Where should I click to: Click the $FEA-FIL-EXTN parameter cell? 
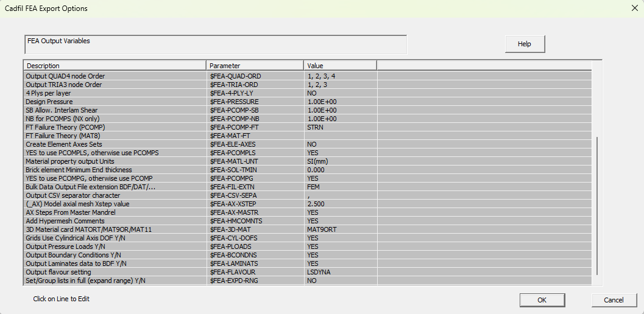255,187
